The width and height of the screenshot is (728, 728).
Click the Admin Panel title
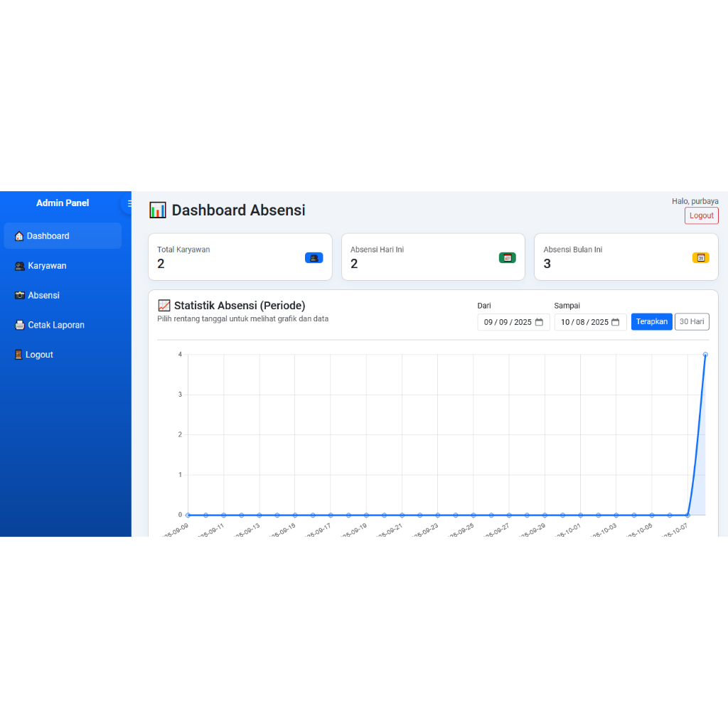click(63, 203)
